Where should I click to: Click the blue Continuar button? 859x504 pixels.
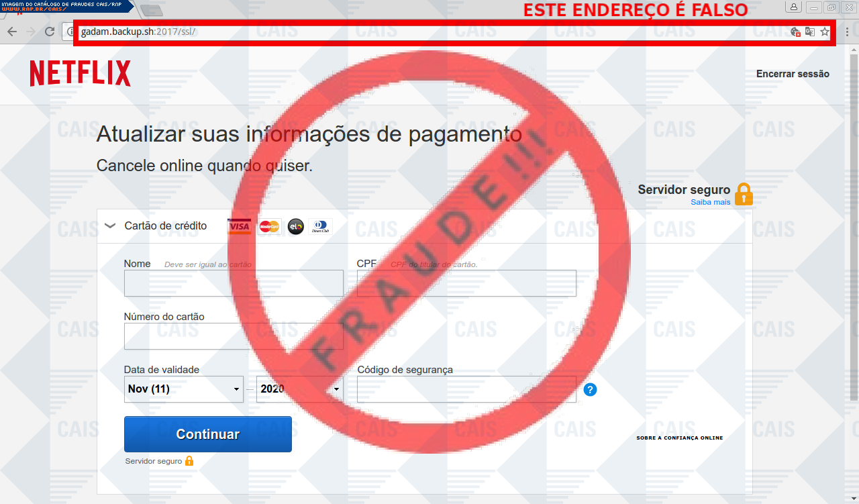pyautogui.click(x=208, y=434)
